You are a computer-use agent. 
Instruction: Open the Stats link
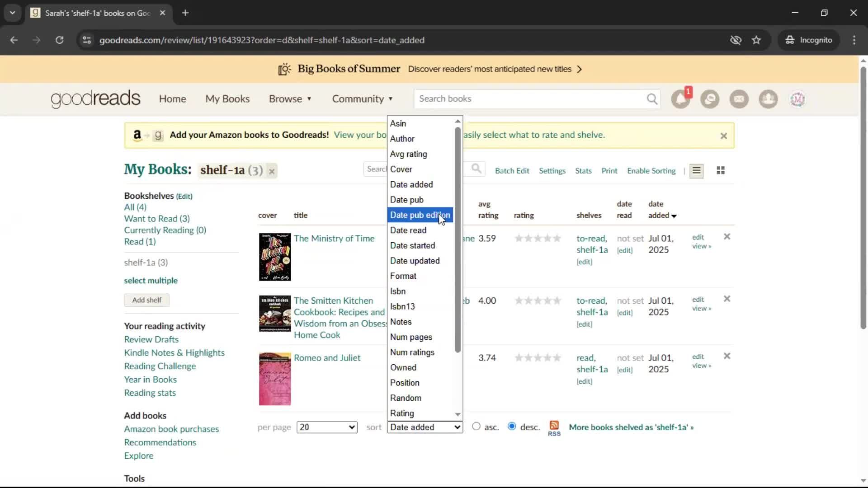click(x=583, y=171)
